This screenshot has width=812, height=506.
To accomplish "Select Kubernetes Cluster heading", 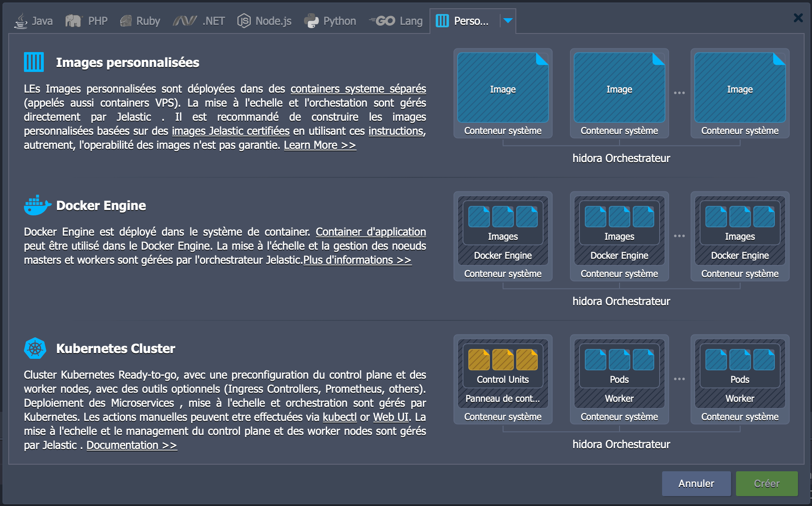I will [116, 348].
